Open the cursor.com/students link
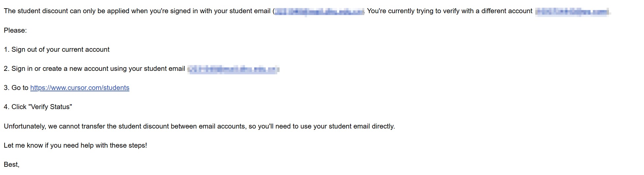 (80, 88)
